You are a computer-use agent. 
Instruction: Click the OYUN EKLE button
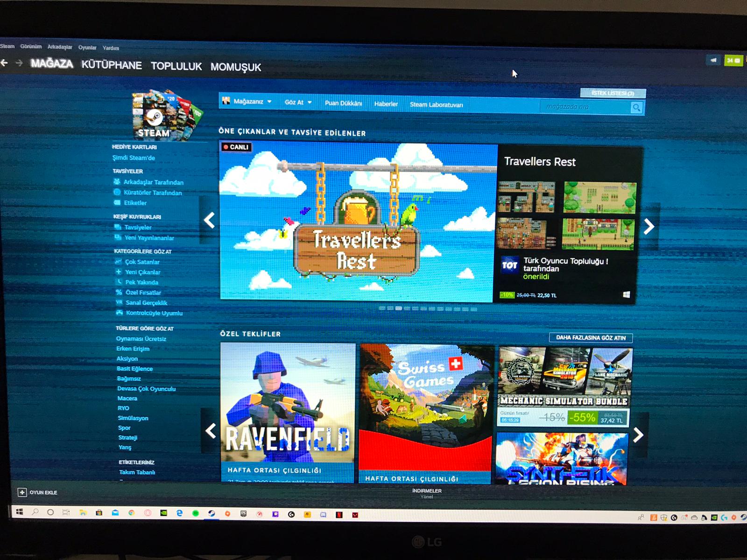point(37,492)
